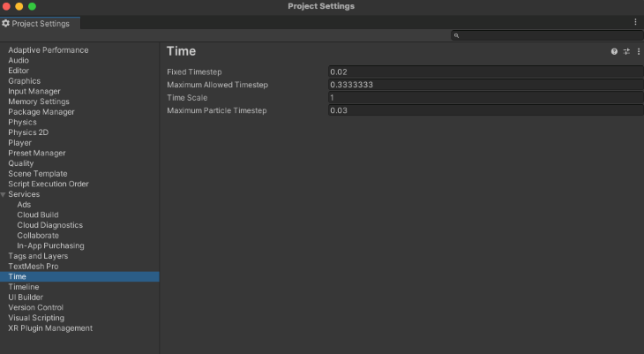Click the Fixed Timestep value field

(485, 72)
